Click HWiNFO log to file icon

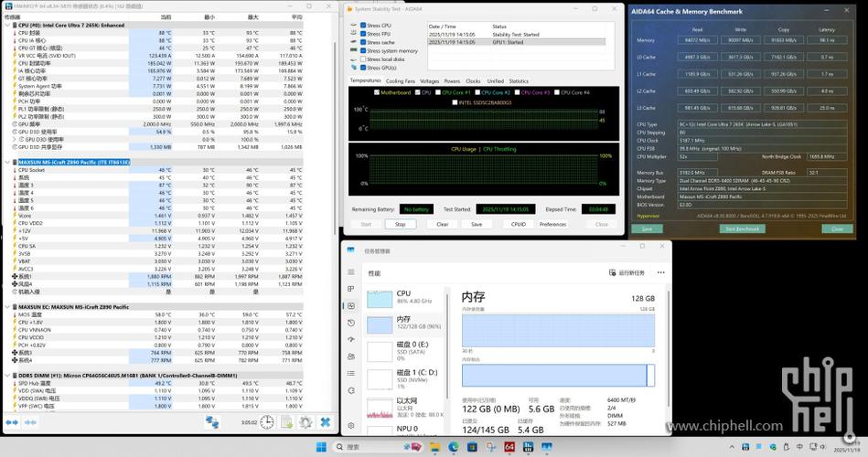coord(287,422)
